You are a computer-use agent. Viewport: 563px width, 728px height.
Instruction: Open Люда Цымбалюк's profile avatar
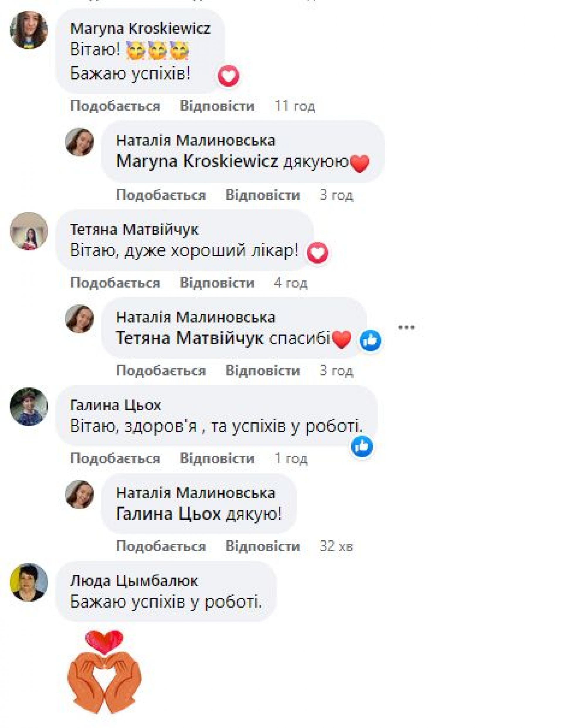29,582
